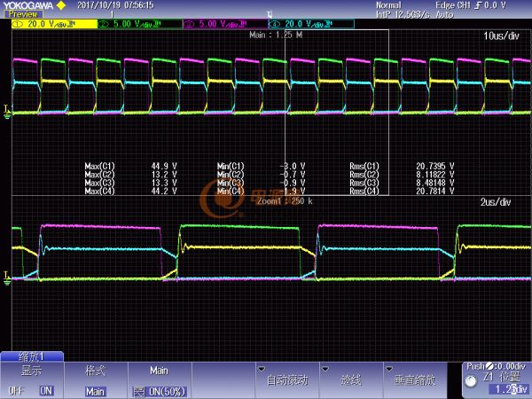Click the Max(C2) measurement label
532x399 pixels.
click(x=99, y=175)
